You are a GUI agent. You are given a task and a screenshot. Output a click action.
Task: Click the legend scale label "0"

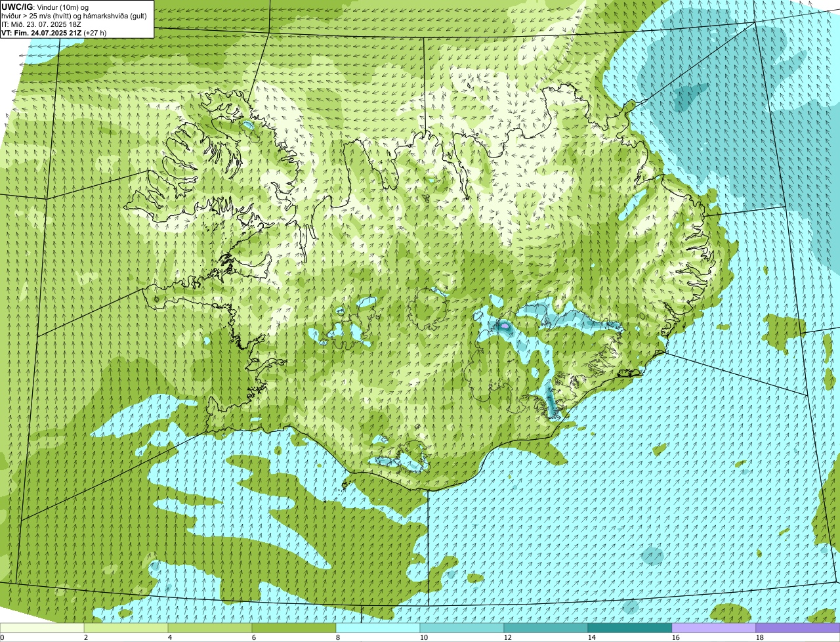pyautogui.click(x=2, y=637)
